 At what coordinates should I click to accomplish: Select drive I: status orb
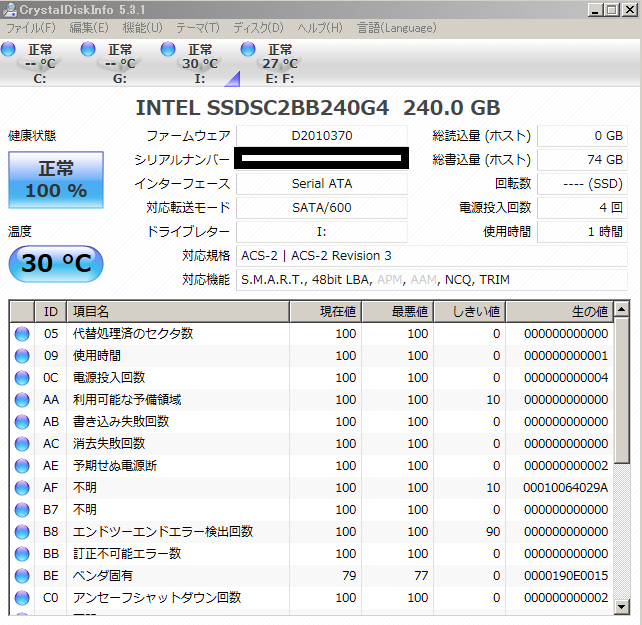(x=168, y=49)
